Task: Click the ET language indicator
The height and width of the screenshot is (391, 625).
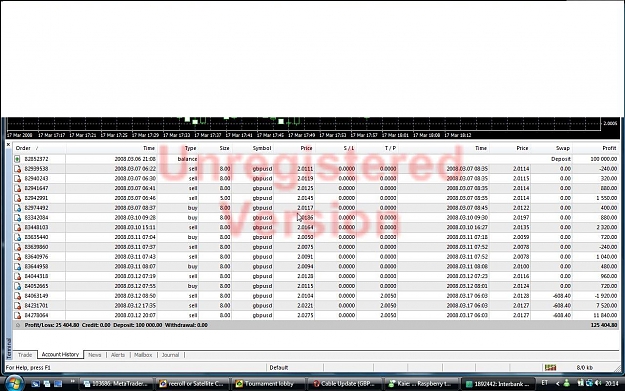Action: point(544,383)
